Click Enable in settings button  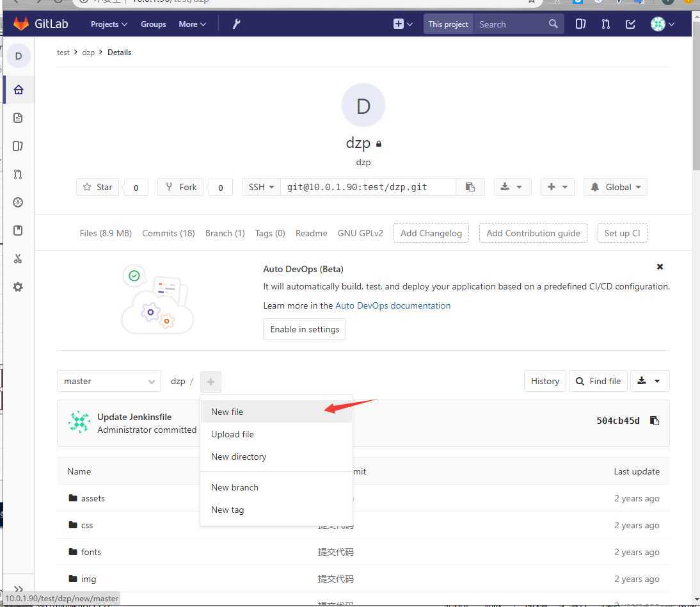305,329
